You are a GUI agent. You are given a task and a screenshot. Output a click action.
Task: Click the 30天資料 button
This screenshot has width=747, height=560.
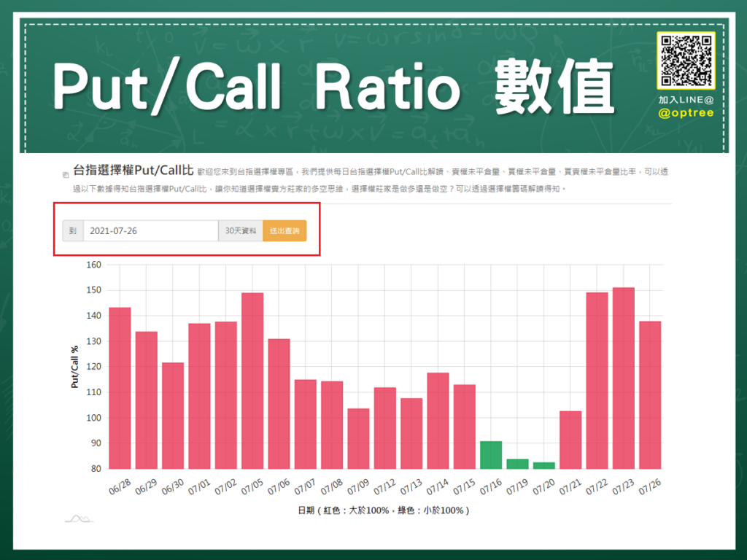click(x=240, y=230)
